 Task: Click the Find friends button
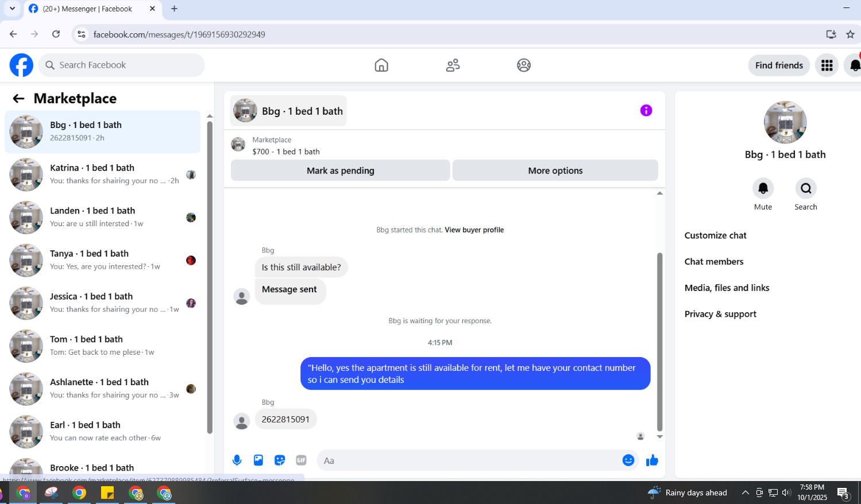tap(779, 65)
